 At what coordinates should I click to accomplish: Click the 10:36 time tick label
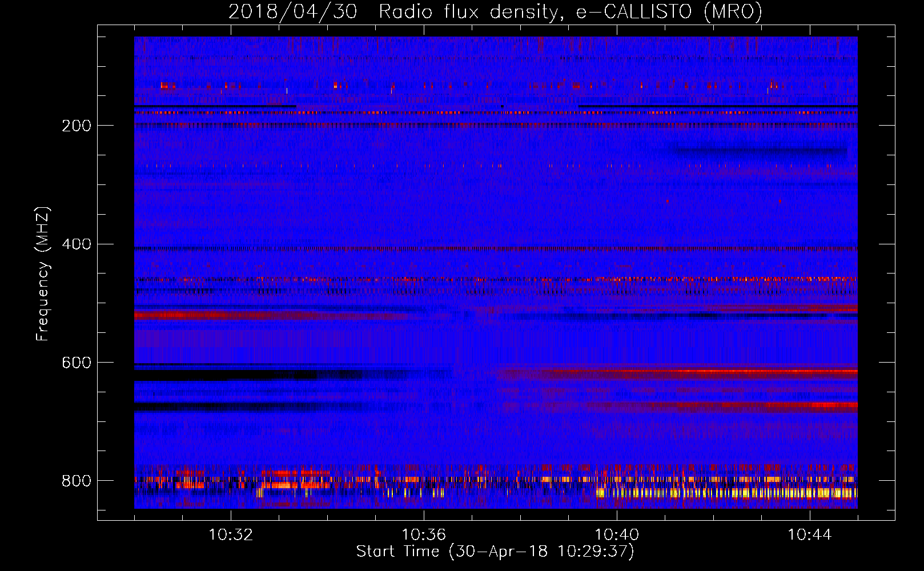tap(424, 535)
